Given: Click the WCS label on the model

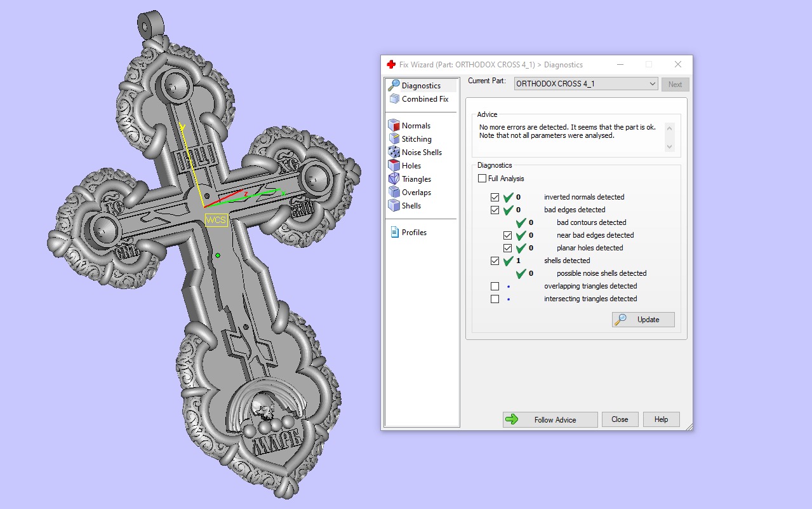Looking at the screenshot, I should (216, 220).
